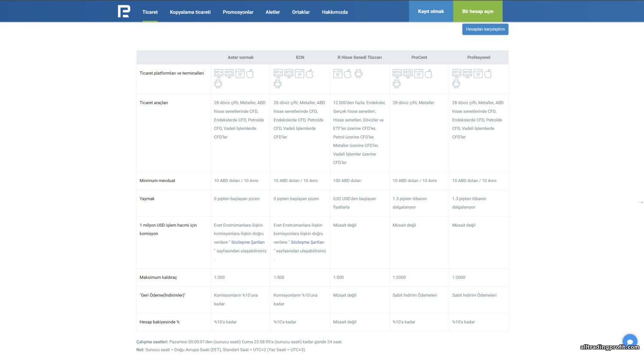Image resolution: width=644 pixels, height=355 pixels.
Task: Click Apple icon in Profesyonel column
Action: (489, 73)
